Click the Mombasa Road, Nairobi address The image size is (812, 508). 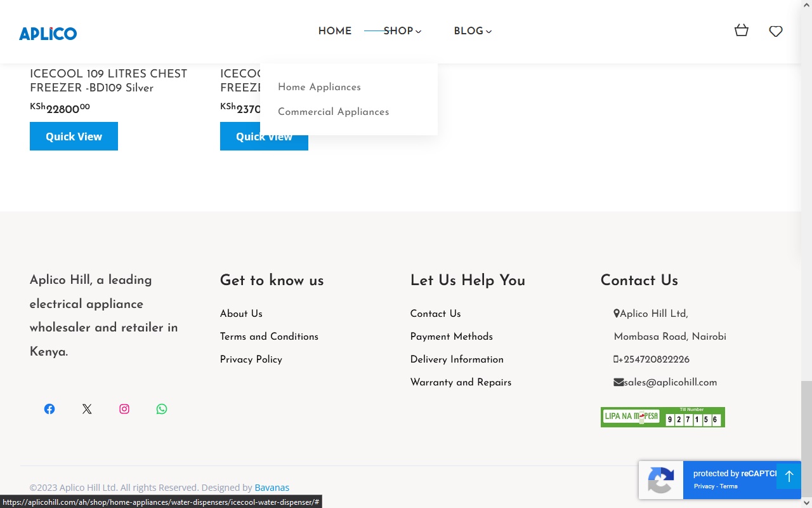[670, 337]
